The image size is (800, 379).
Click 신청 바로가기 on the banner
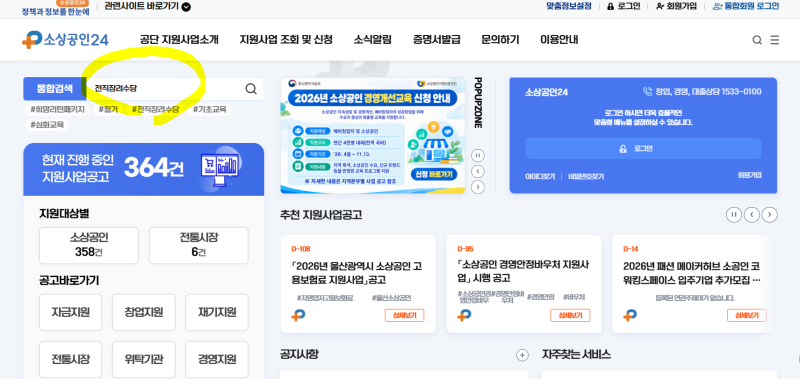(x=434, y=174)
